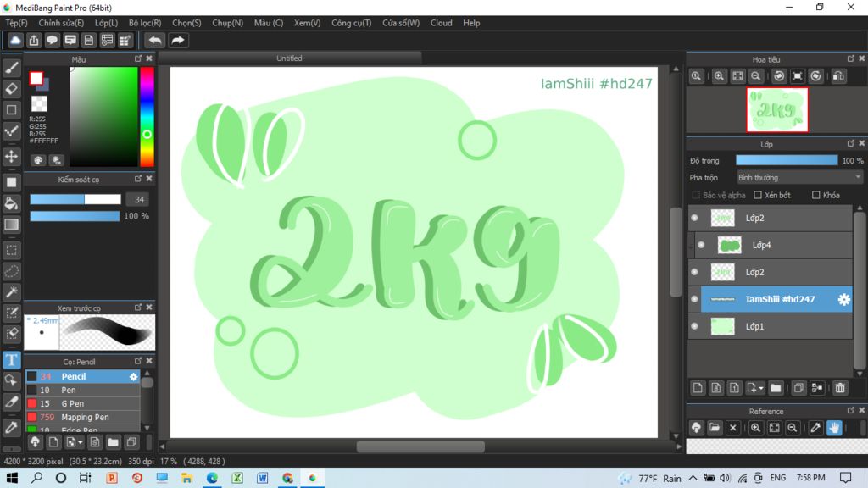The height and width of the screenshot is (488, 868).
Task: Enable the Khóa lock checkbox
Action: pyautogui.click(x=816, y=195)
